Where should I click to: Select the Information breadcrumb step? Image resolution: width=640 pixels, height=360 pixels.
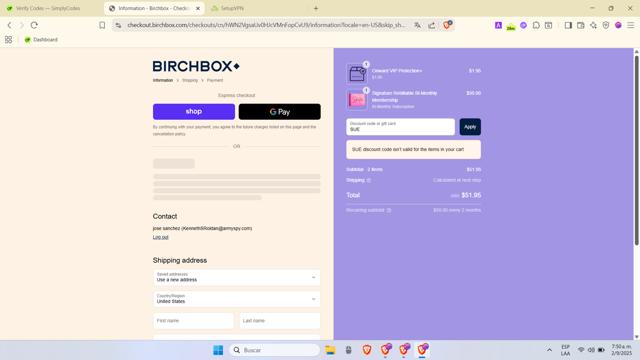(x=163, y=80)
